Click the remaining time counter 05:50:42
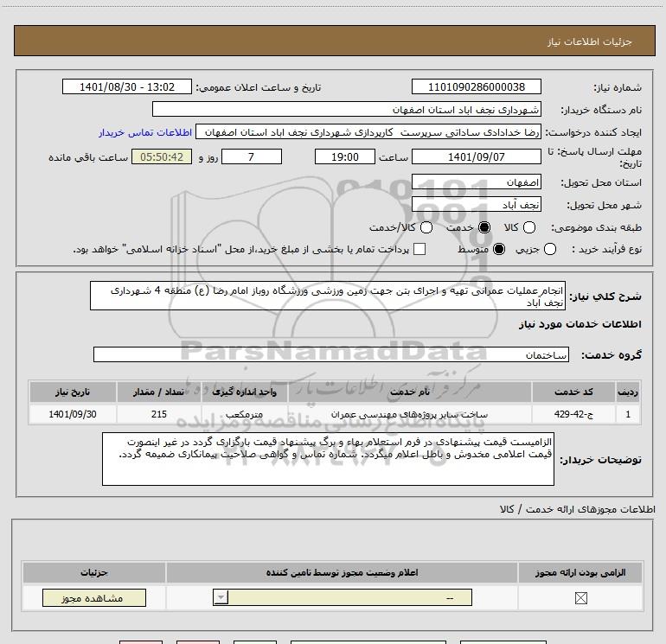This screenshot has height=644, width=666. click(x=162, y=157)
